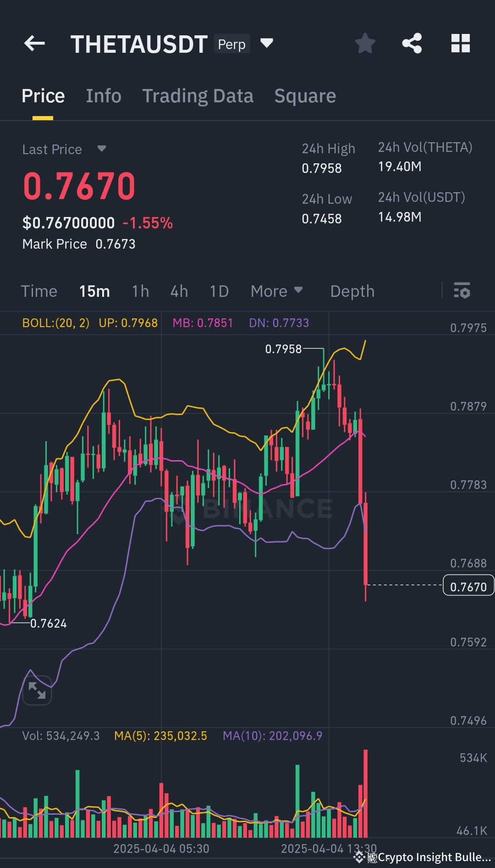The height and width of the screenshot is (868, 495).
Task: Add THETAUSDT to favorites via star icon
Action: pos(365,43)
